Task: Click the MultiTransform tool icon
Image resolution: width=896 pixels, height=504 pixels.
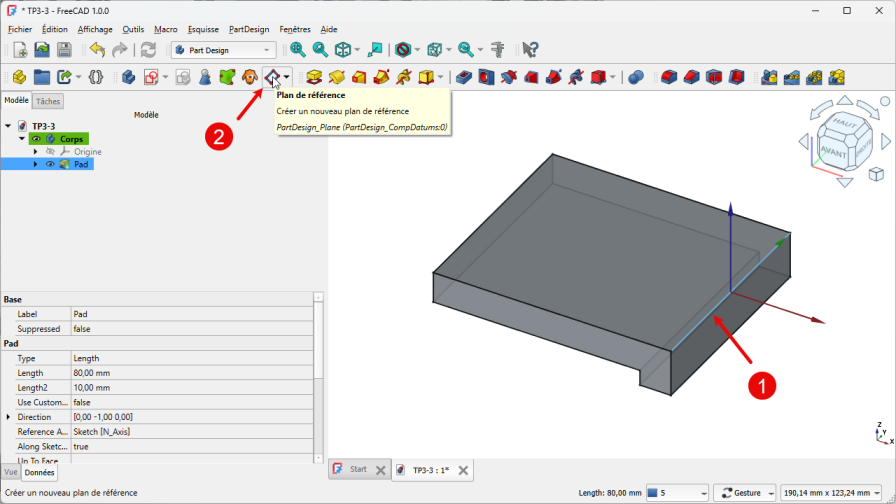Action: (x=837, y=77)
